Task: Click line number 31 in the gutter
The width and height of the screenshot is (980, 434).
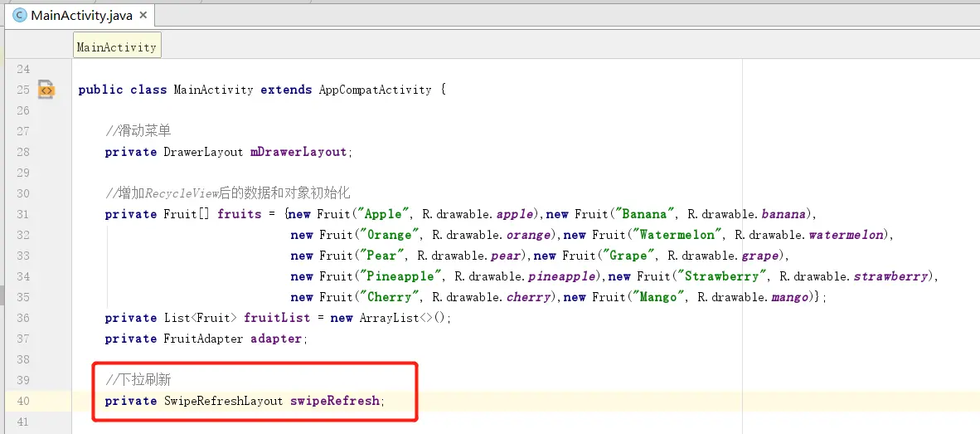Action: [x=23, y=214]
